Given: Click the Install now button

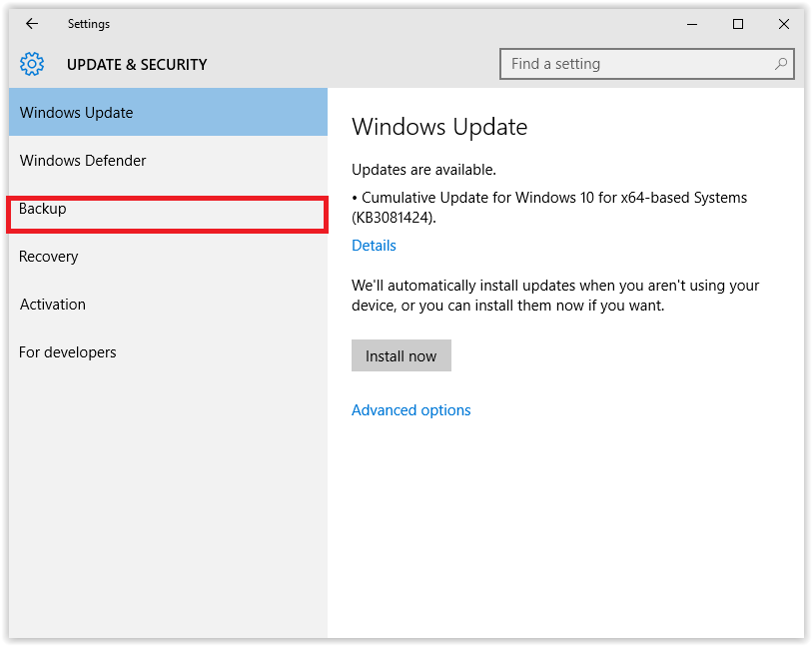Looking at the screenshot, I should [x=402, y=355].
